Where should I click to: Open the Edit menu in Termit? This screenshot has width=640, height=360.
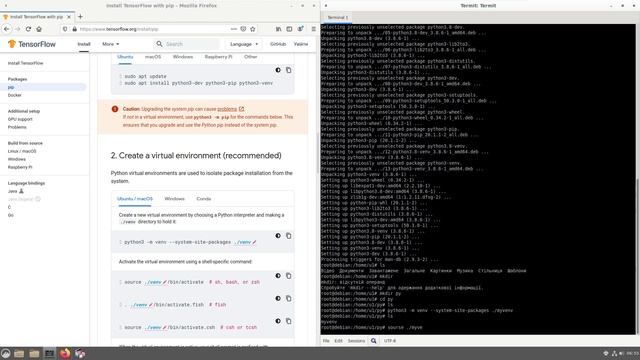338,340
